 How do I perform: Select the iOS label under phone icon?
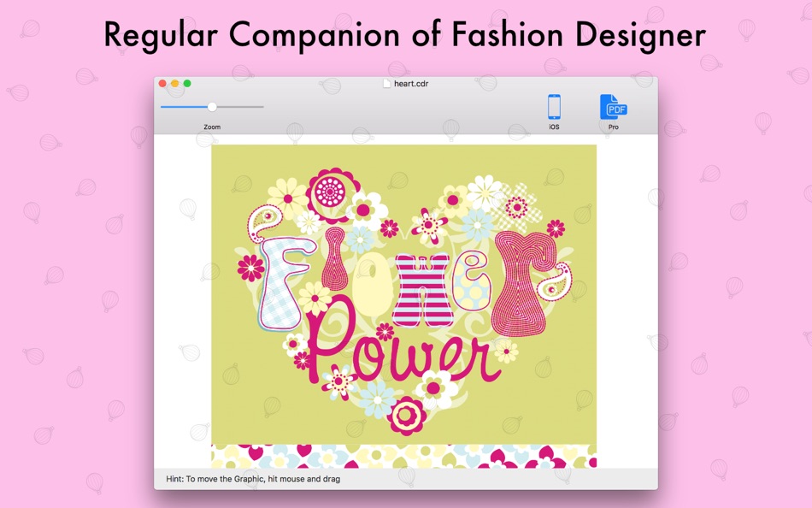coord(554,127)
